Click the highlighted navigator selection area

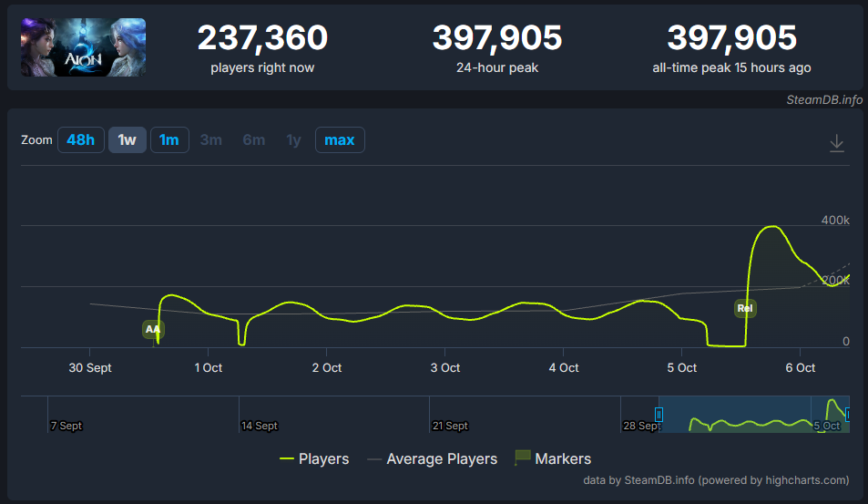coord(753,415)
